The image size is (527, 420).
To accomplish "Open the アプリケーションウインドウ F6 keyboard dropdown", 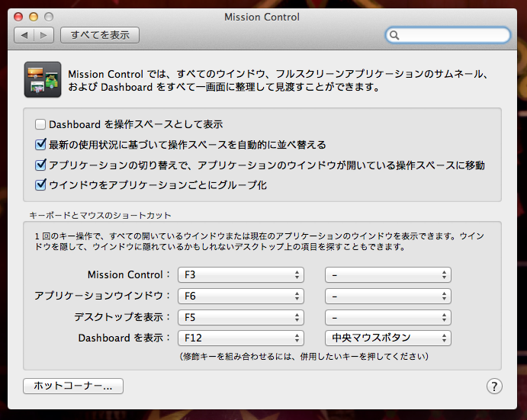I will (x=241, y=296).
